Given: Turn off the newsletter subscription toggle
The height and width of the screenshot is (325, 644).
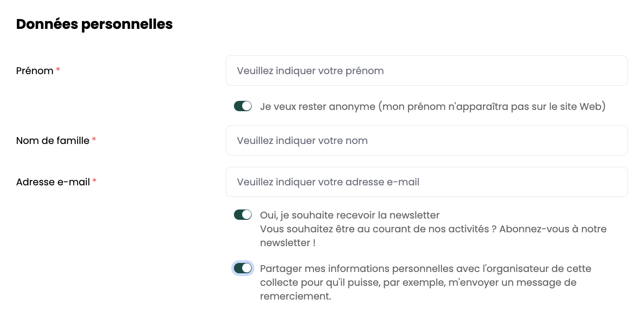Looking at the screenshot, I should [243, 215].
